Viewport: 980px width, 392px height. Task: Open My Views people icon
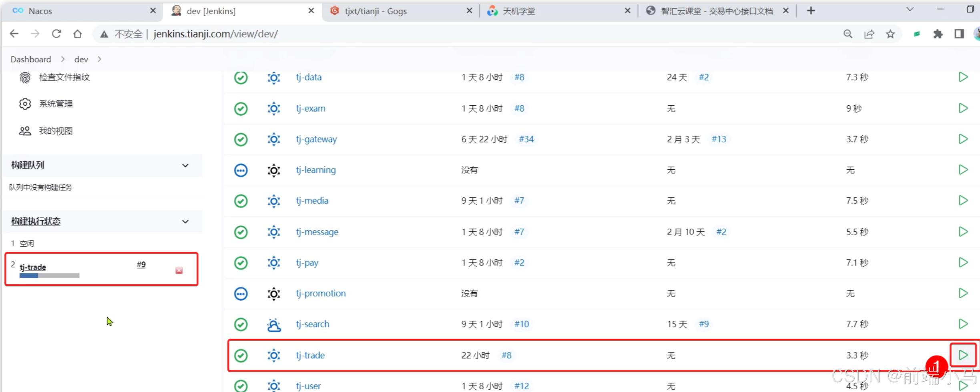pos(25,131)
